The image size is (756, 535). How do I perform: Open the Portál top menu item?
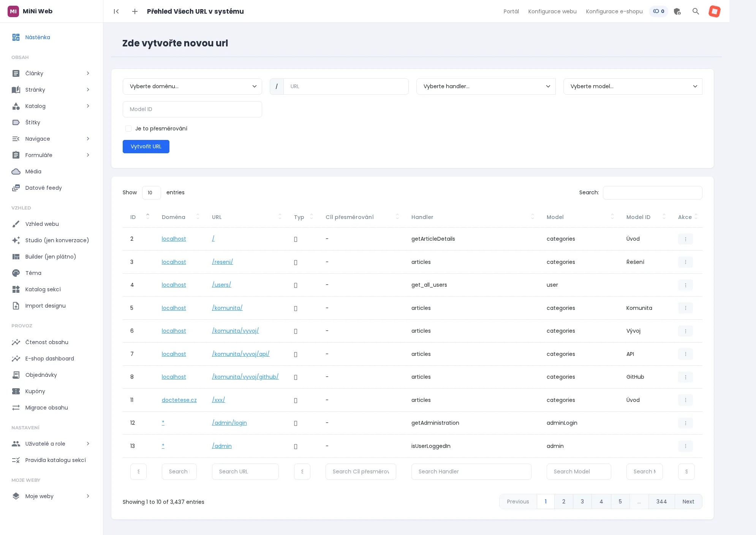[x=511, y=11]
